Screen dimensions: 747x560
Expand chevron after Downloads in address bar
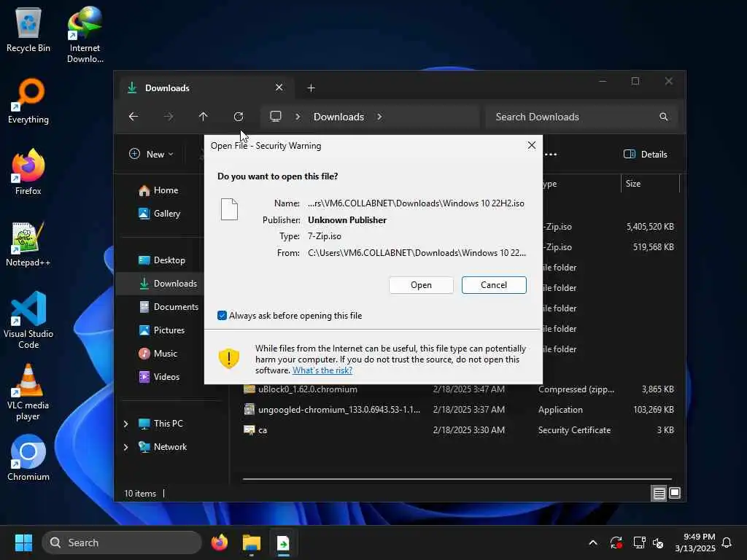[x=379, y=117]
